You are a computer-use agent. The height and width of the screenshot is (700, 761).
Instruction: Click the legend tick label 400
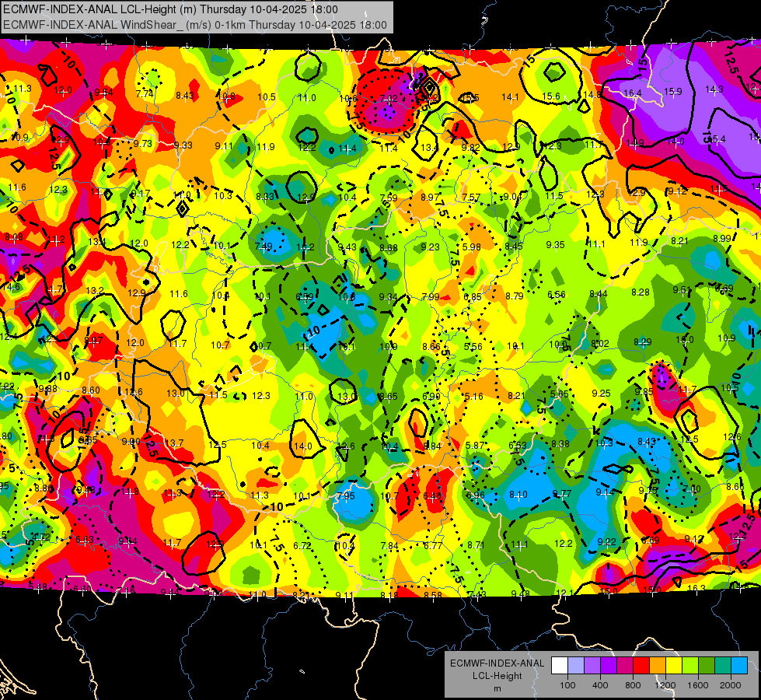coord(600,685)
